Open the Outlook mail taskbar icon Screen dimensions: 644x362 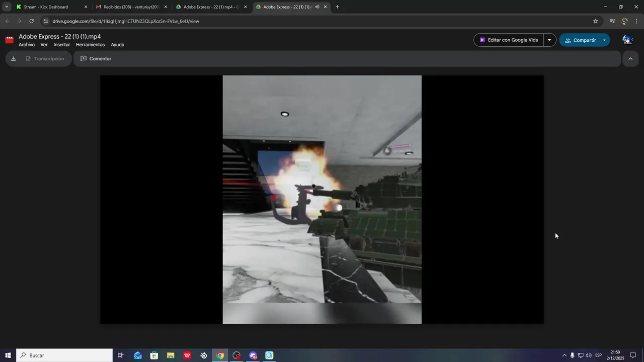(x=138, y=355)
